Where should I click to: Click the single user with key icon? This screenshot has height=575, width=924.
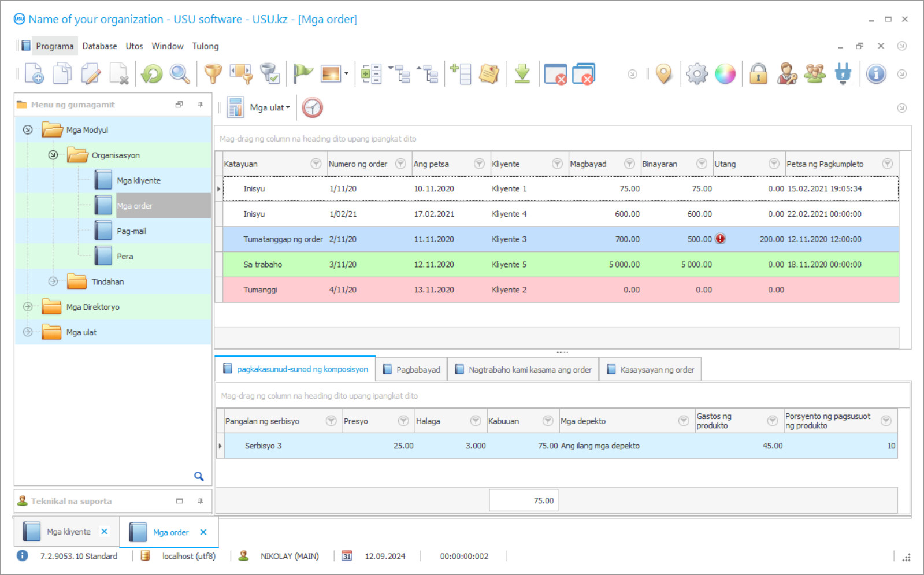click(x=786, y=74)
